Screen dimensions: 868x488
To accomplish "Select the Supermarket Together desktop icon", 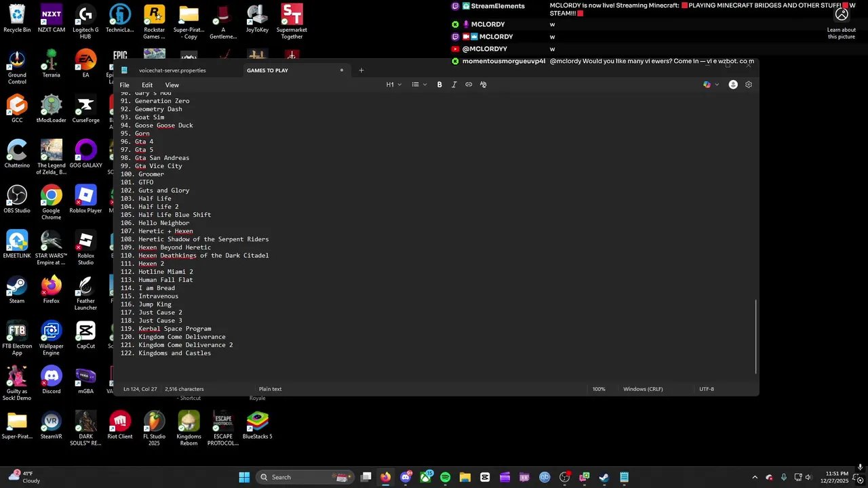I will click(x=292, y=22).
